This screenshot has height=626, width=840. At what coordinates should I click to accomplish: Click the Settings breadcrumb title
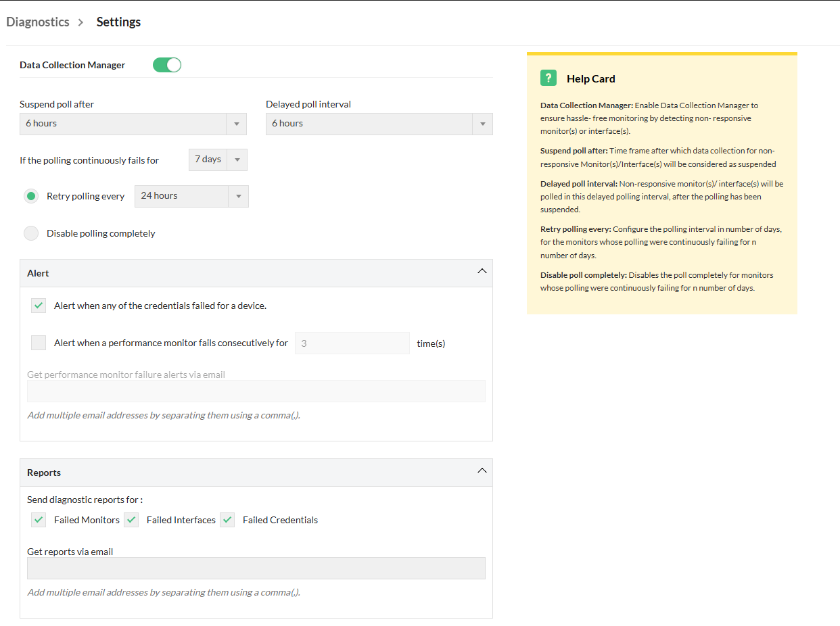coord(118,22)
